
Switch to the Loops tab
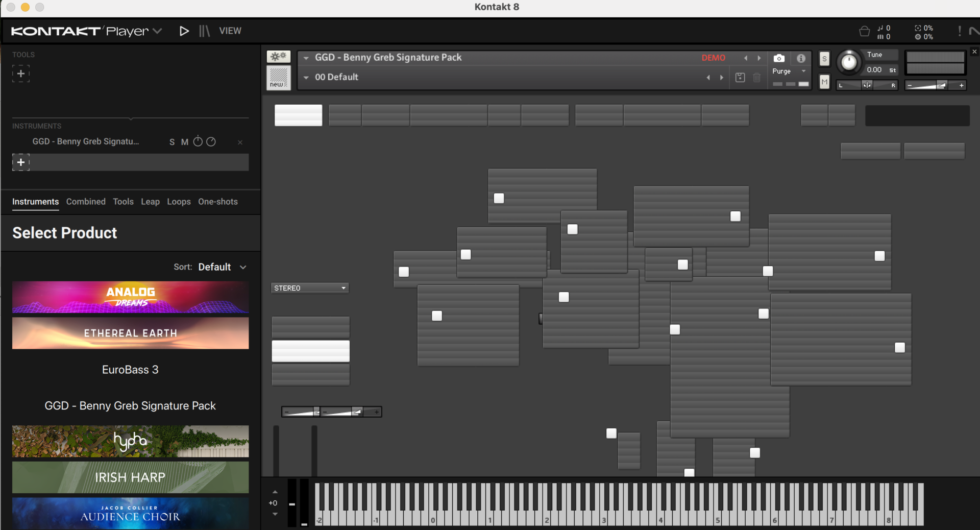tap(179, 202)
